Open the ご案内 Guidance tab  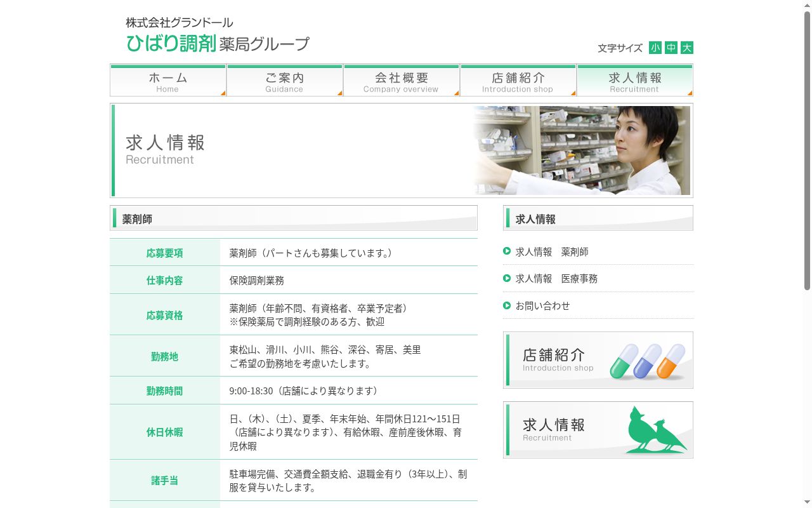285,81
